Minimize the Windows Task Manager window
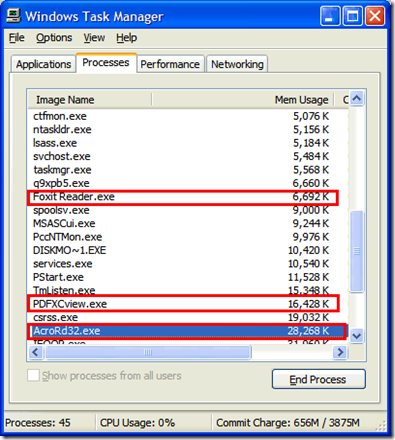Image resolution: width=395 pixels, height=440 pixels. pos(330,16)
